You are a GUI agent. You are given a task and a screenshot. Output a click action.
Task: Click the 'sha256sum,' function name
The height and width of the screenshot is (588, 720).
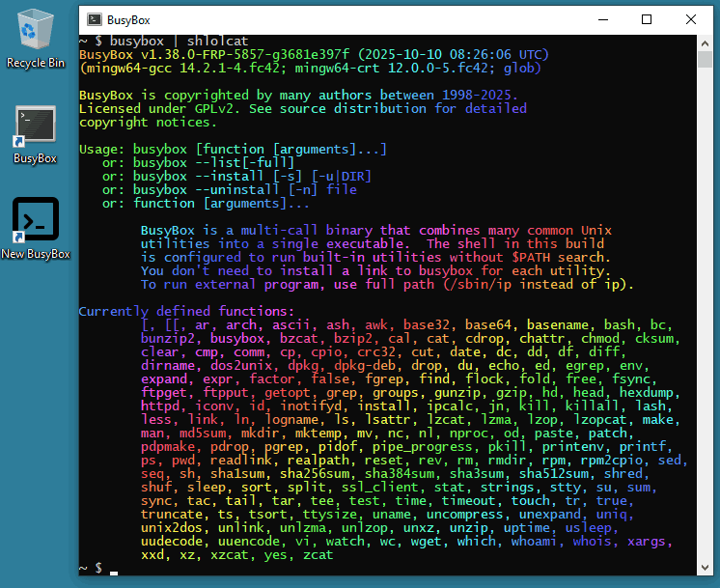[x=318, y=474]
